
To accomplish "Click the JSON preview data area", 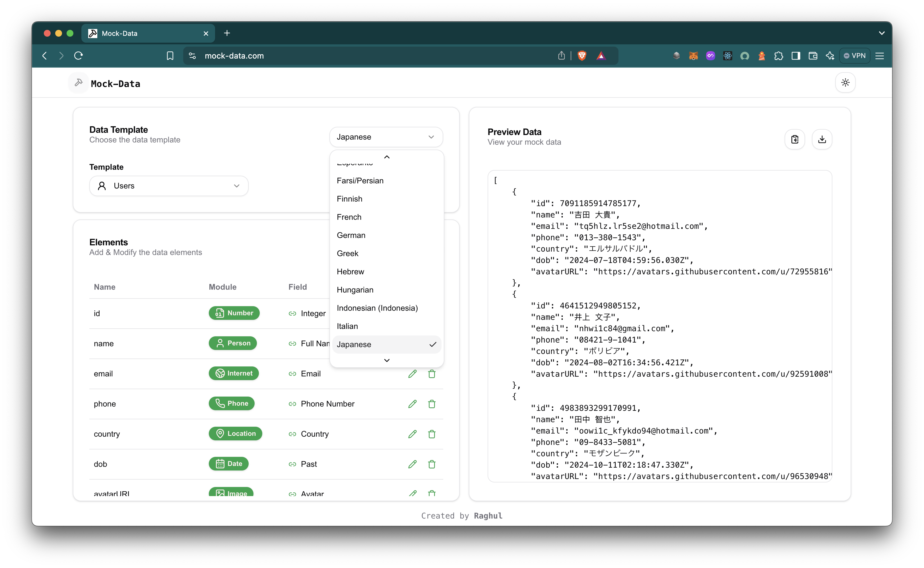I will click(x=660, y=326).
